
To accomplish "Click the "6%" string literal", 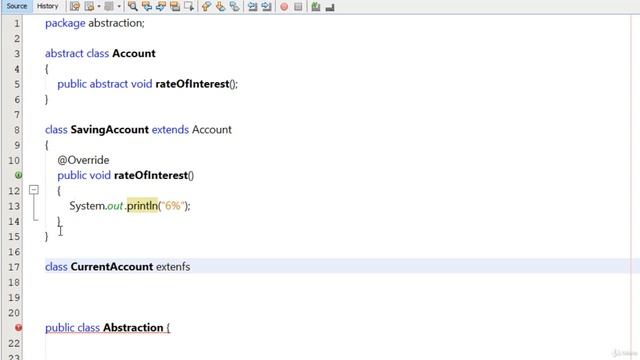I will [173, 206].
